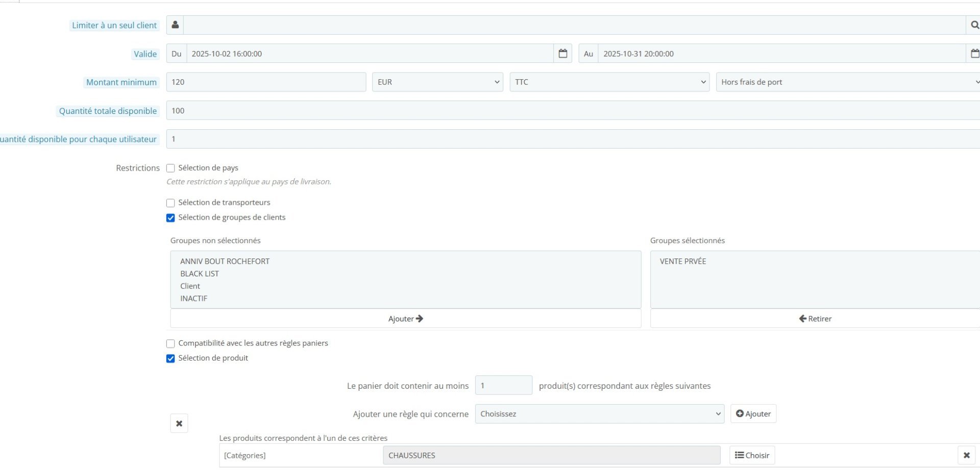The width and height of the screenshot is (980, 471).
Task: Select Client group in unselected list
Action: click(x=190, y=286)
